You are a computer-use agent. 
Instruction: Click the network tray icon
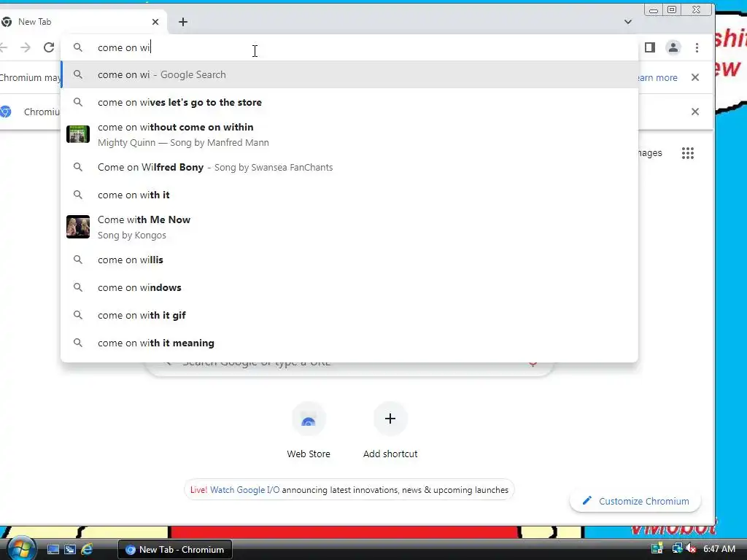click(676, 549)
